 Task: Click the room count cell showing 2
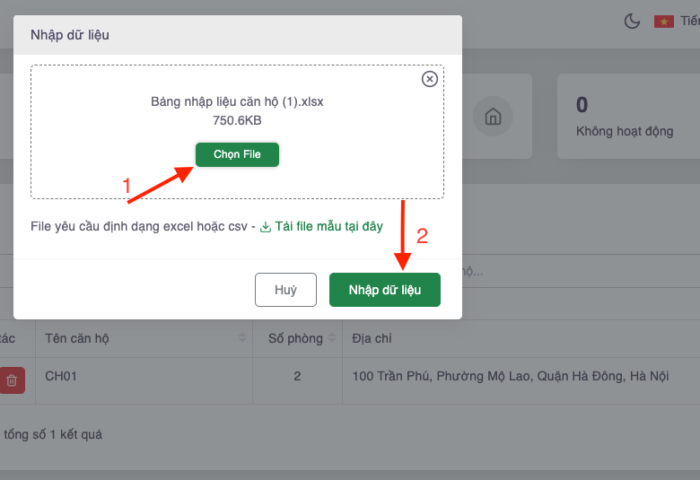coord(297,377)
